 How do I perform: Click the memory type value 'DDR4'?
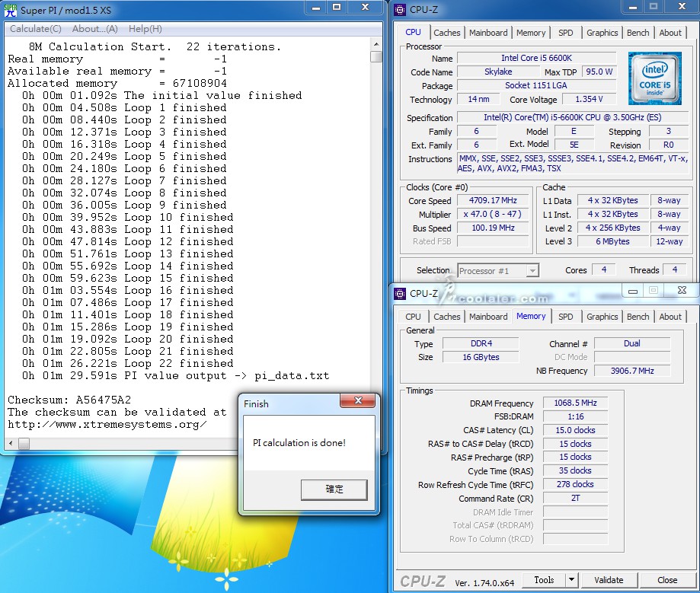point(481,343)
